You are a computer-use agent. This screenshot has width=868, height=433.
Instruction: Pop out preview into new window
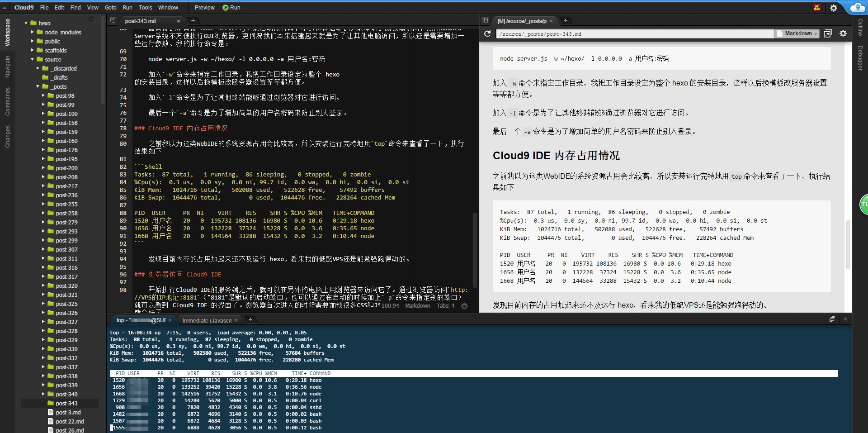point(828,33)
